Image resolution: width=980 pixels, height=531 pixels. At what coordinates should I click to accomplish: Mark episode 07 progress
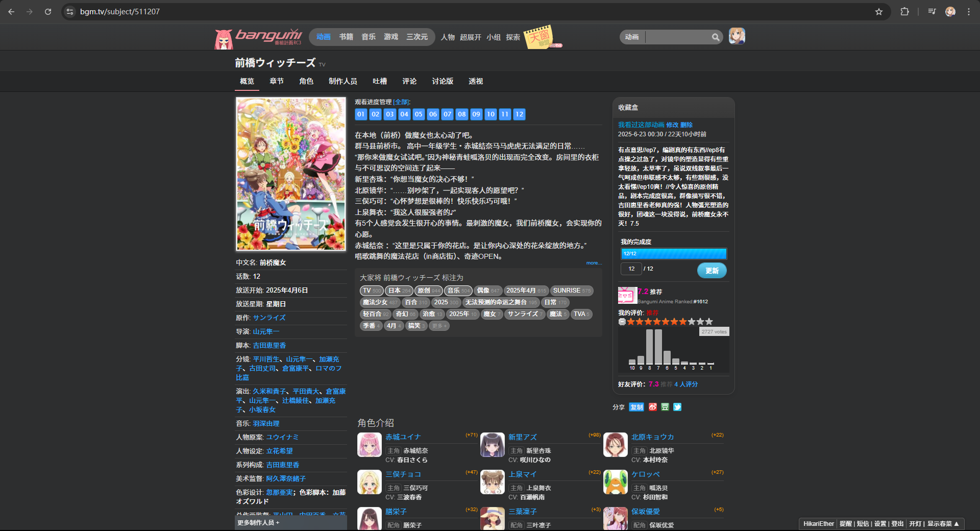point(447,114)
